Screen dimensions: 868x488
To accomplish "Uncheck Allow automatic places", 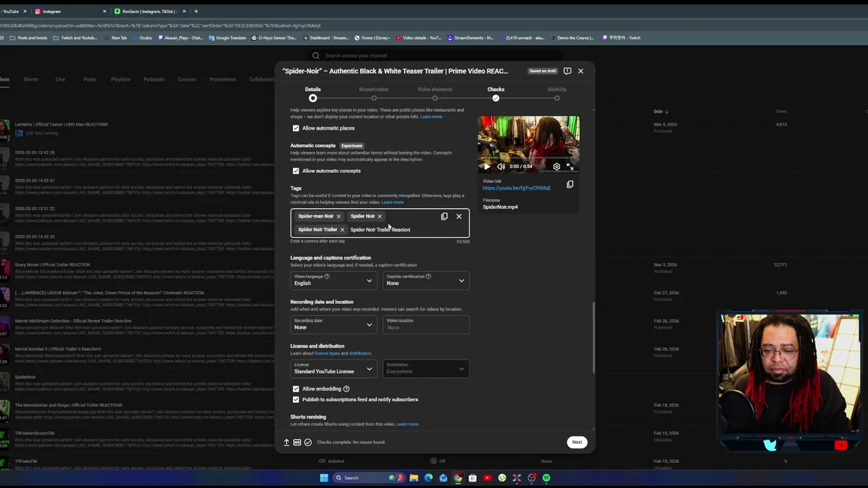I will (x=296, y=128).
